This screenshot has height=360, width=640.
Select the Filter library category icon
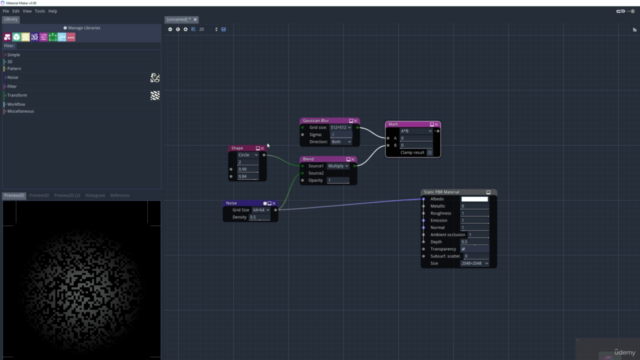coord(44,37)
